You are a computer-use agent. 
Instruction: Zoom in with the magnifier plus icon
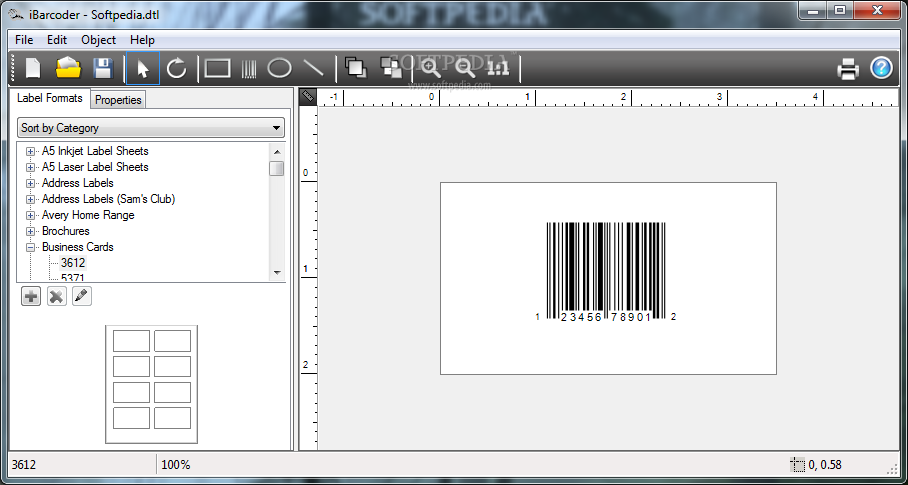(430, 68)
